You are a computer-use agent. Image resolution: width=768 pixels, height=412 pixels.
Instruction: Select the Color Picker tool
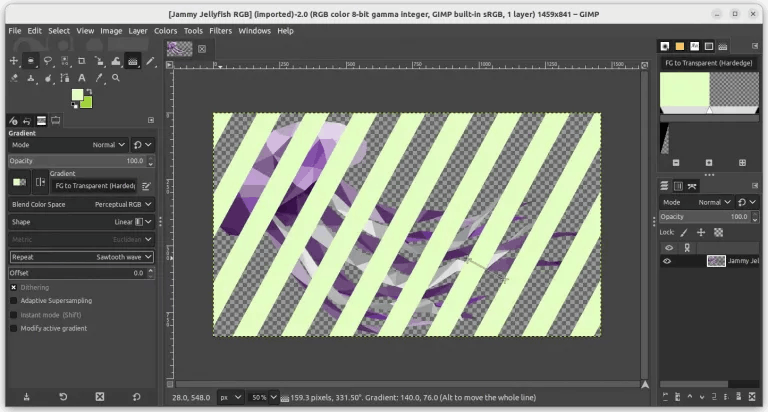click(99, 78)
